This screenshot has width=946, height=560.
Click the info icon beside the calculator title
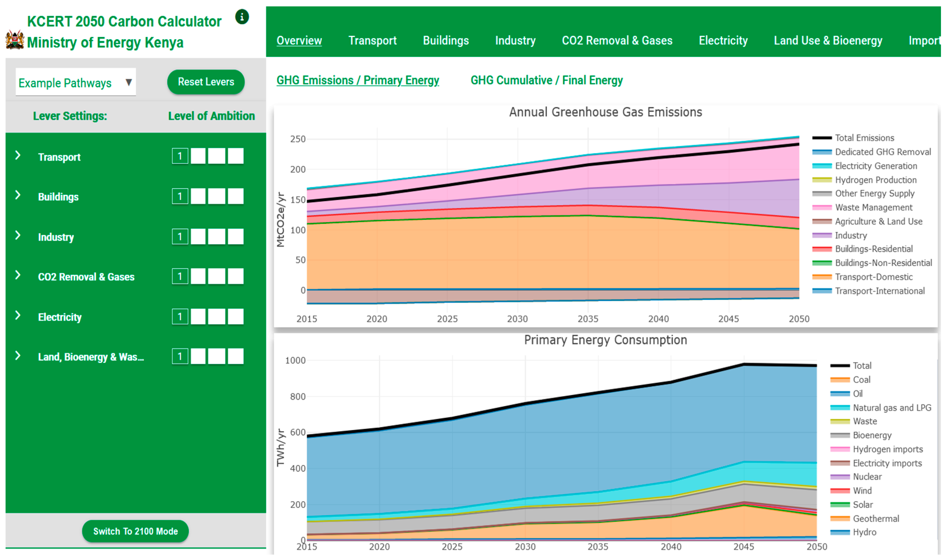[242, 17]
